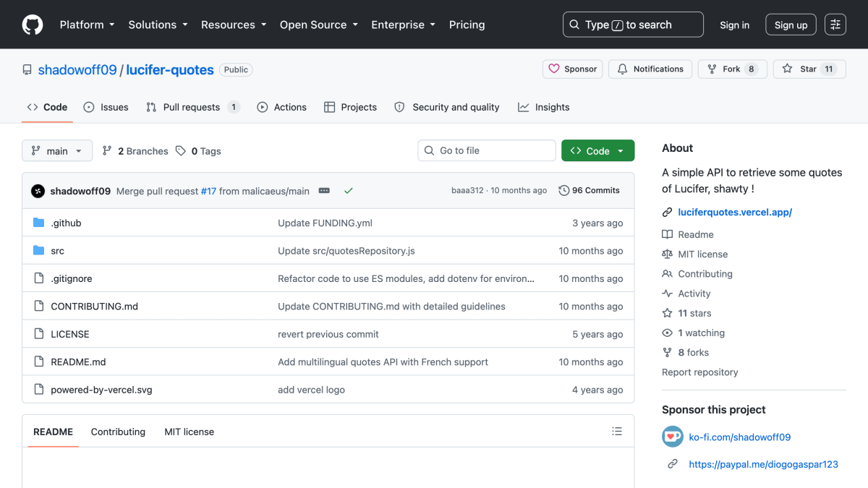Click the Report repository link

700,372
